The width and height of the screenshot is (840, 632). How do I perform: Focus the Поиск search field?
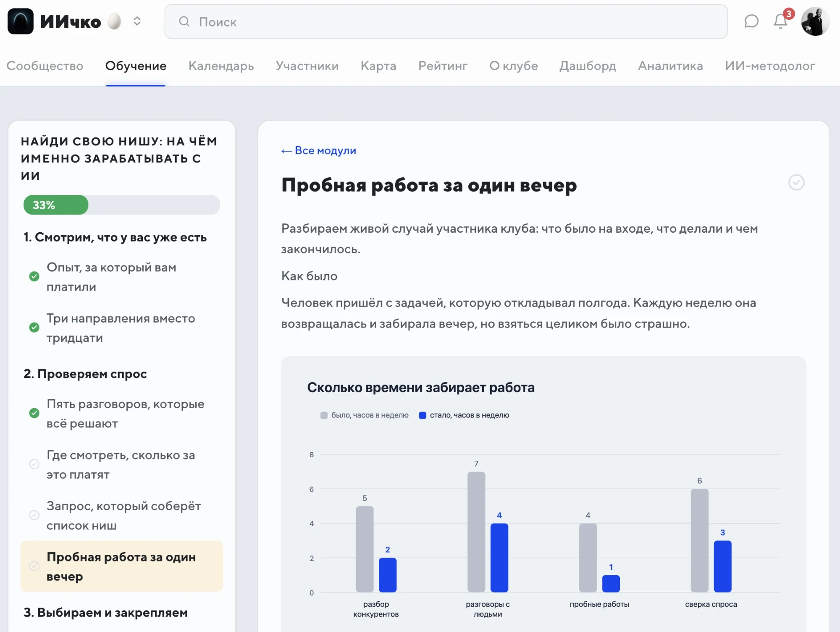446,21
